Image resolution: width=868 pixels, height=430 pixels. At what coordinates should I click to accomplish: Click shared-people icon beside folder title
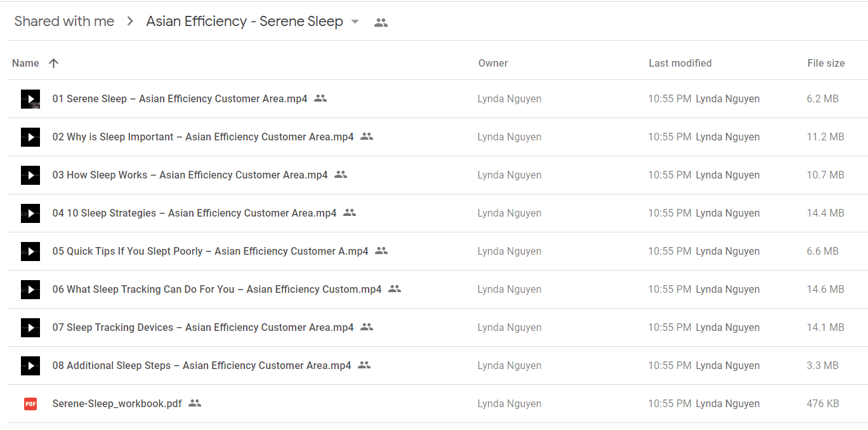click(381, 22)
